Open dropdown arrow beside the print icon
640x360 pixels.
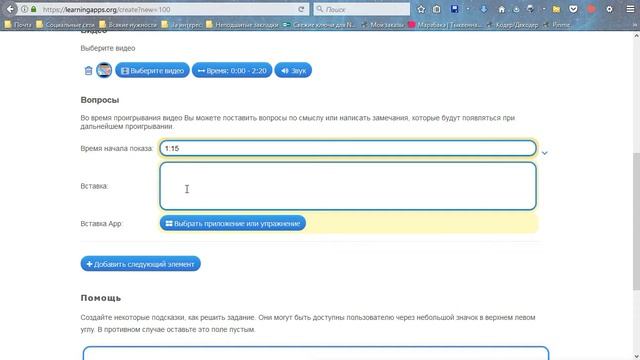[x=543, y=9]
